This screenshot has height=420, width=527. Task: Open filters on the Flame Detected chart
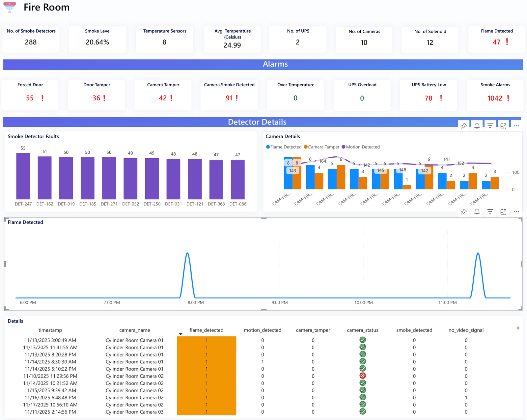click(x=490, y=212)
